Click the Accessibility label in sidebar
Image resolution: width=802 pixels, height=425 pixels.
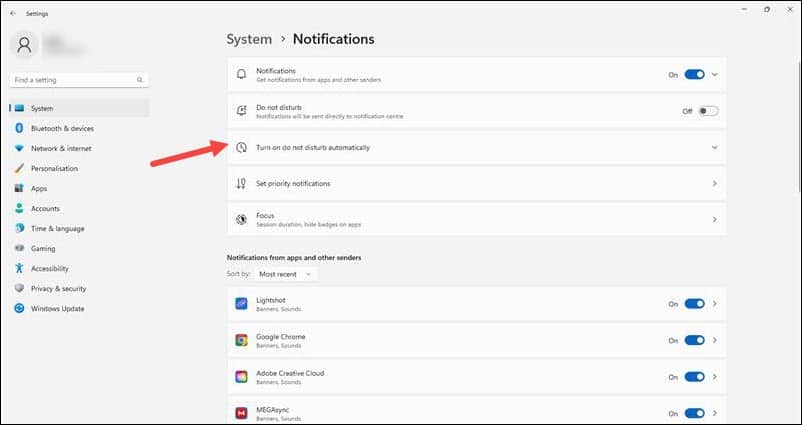click(50, 269)
